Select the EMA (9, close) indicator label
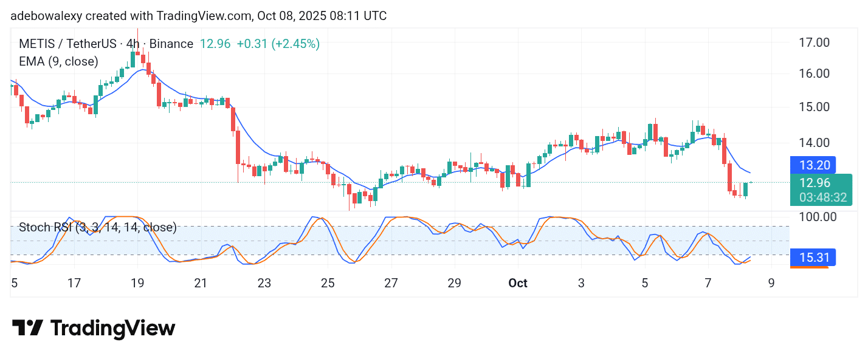 58,61
